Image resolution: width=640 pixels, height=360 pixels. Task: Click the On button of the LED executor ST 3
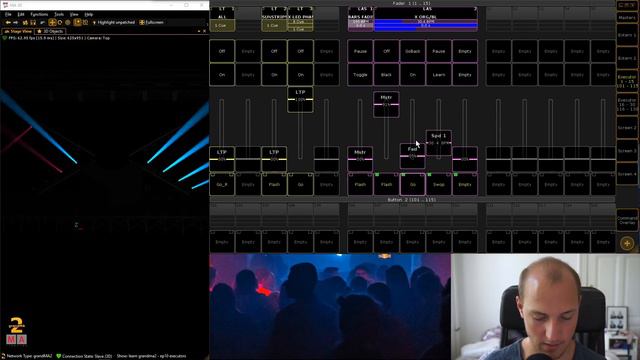coord(300,75)
